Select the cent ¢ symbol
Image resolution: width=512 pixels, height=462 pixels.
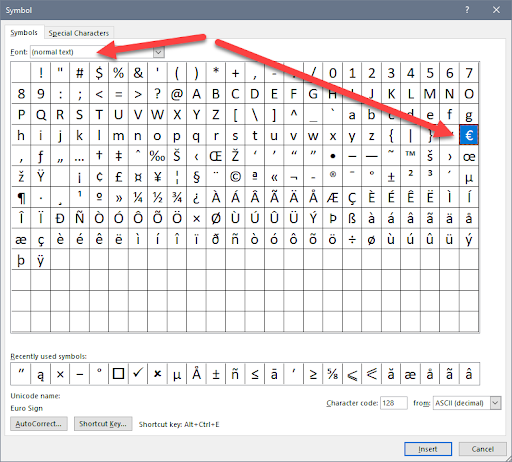[x=99, y=176]
